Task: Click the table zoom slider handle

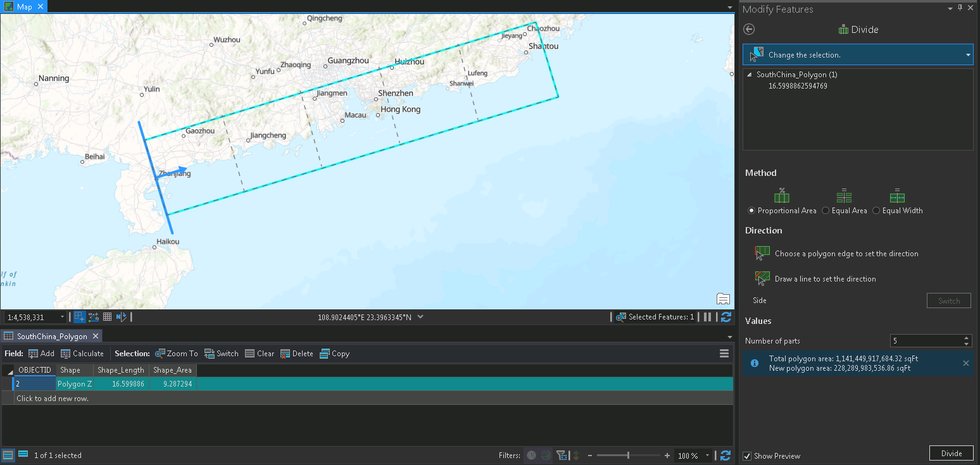Action: tap(628, 456)
